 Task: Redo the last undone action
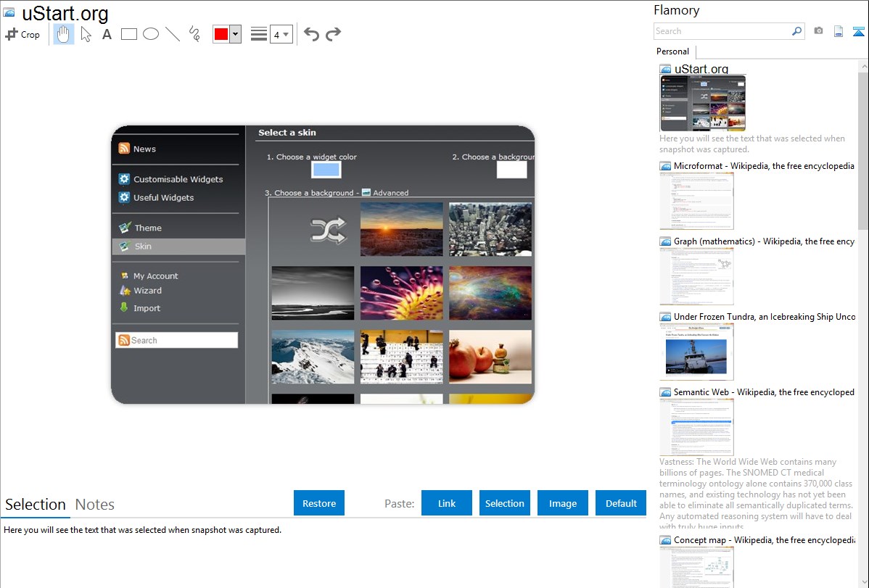333,34
